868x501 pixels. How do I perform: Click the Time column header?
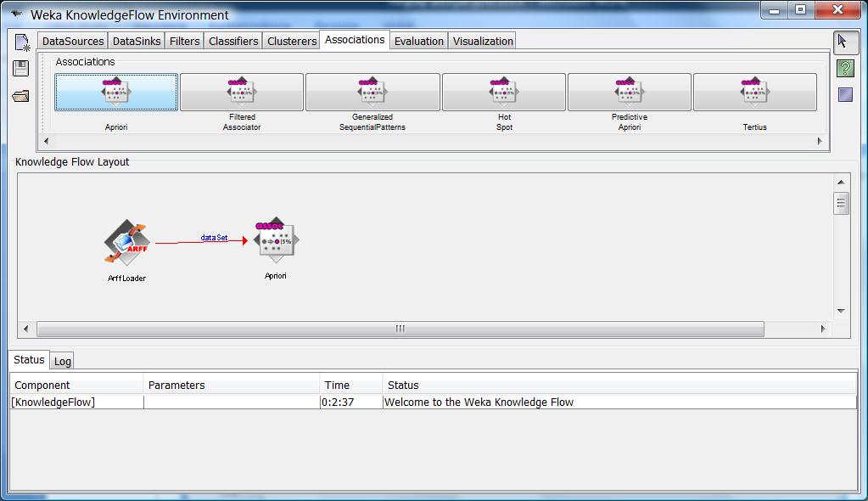[x=351, y=385]
